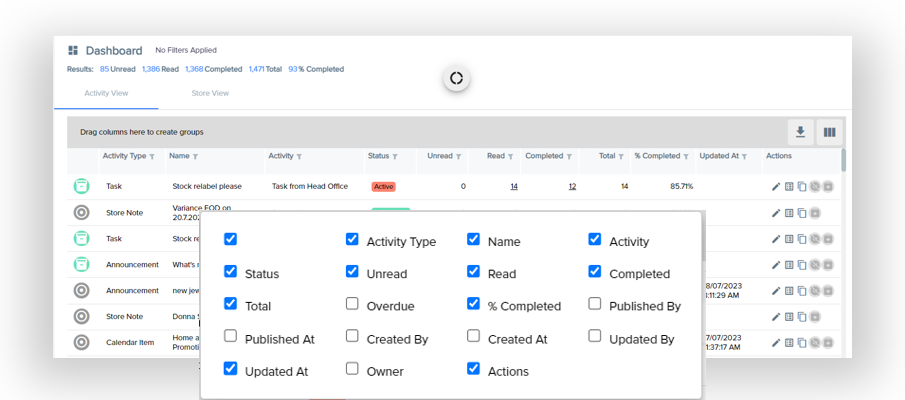Image resolution: width=905 pixels, height=400 pixels.
Task: Click the download export icon
Action: tap(800, 132)
